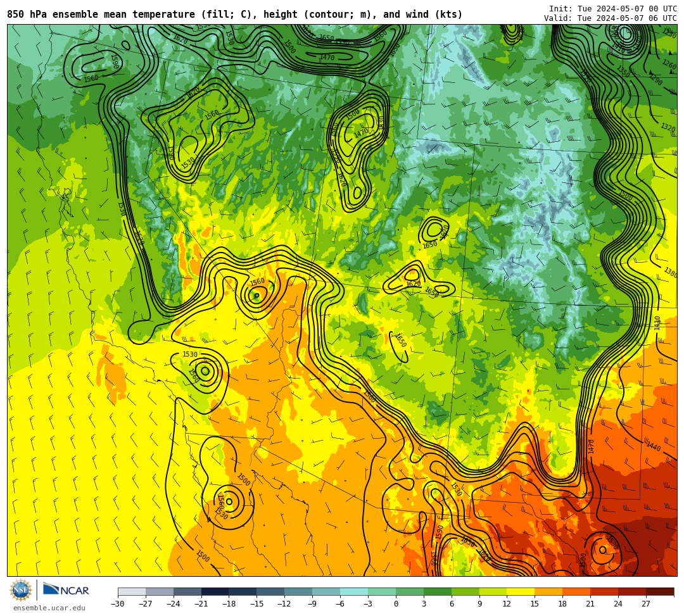
Task: Click the 0 colorbar tick label
Action: tap(396, 604)
